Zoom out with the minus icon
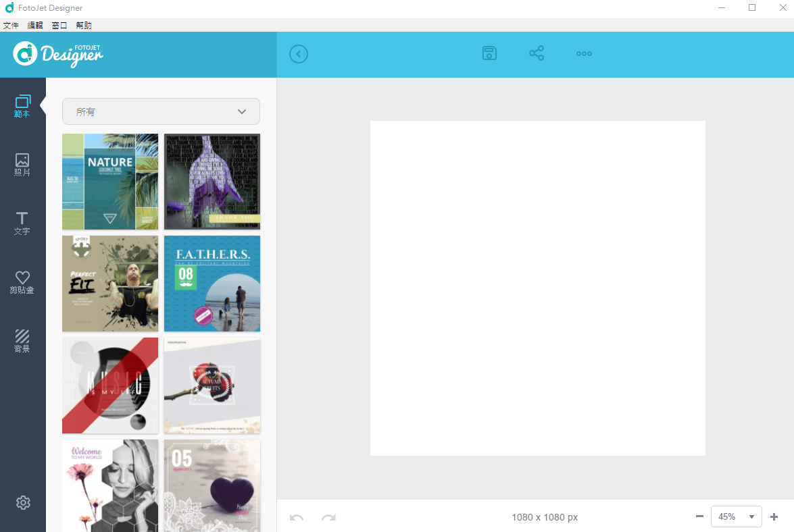Viewport: 794px width, 532px height. pos(699,516)
